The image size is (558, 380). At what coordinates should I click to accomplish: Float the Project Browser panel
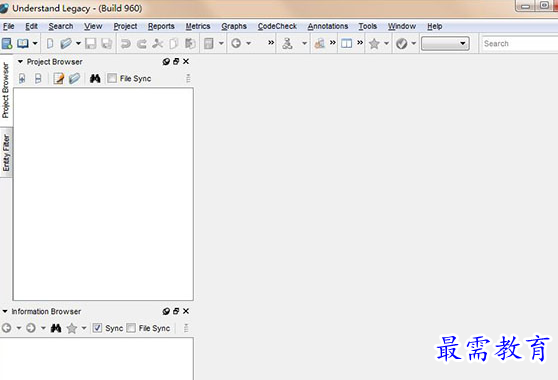tap(176, 62)
